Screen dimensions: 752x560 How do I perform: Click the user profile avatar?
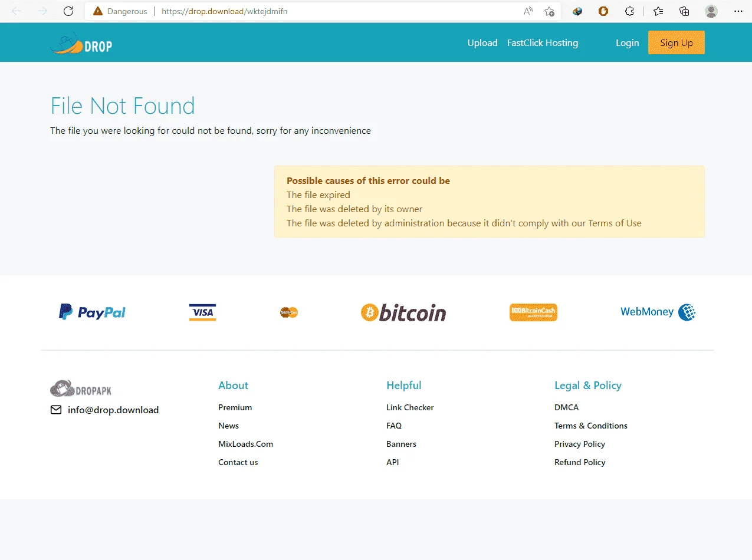711,11
